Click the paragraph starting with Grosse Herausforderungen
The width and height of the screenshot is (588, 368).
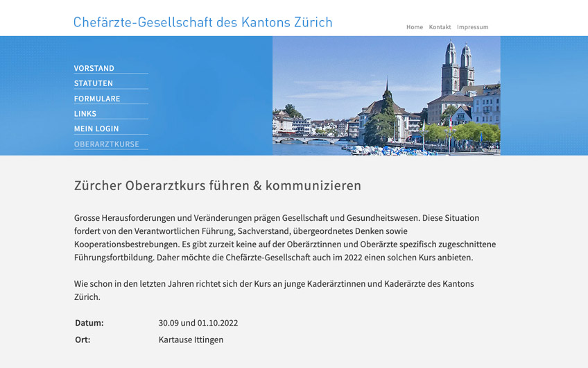285,237
